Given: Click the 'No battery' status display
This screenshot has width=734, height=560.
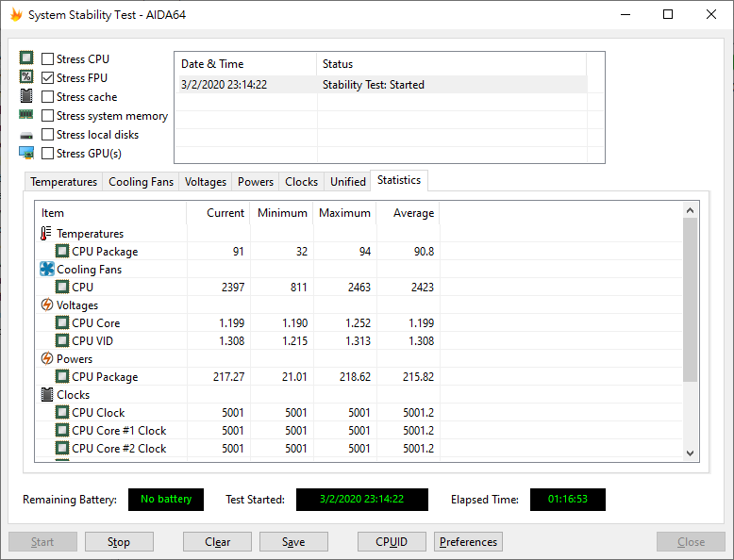Looking at the screenshot, I should pyautogui.click(x=166, y=499).
